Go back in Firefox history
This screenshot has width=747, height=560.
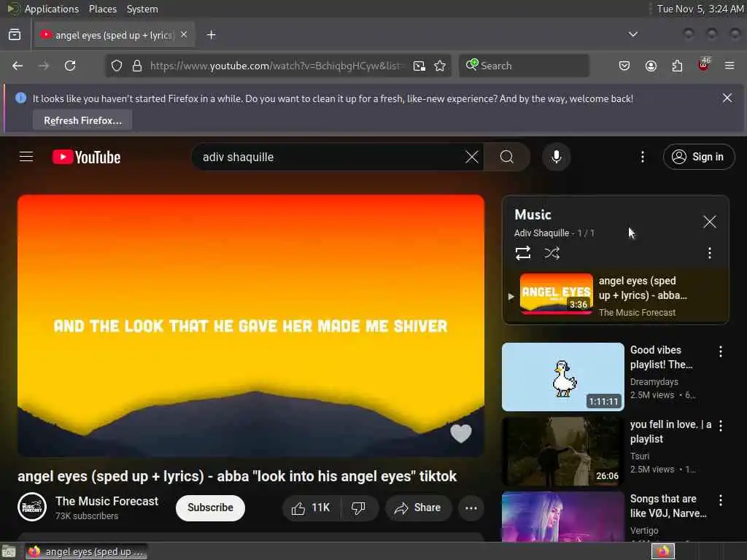pyautogui.click(x=18, y=66)
